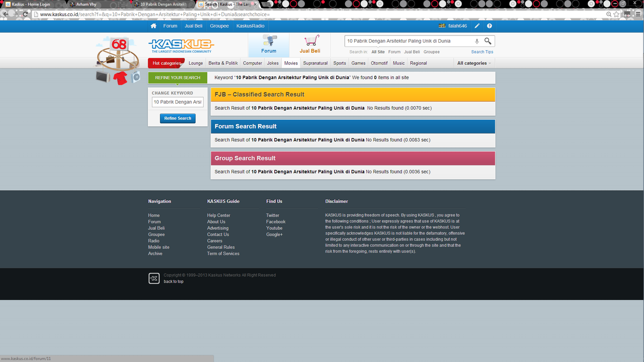Click the home icon in blue navbar
The width and height of the screenshot is (644, 362).
(x=153, y=26)
